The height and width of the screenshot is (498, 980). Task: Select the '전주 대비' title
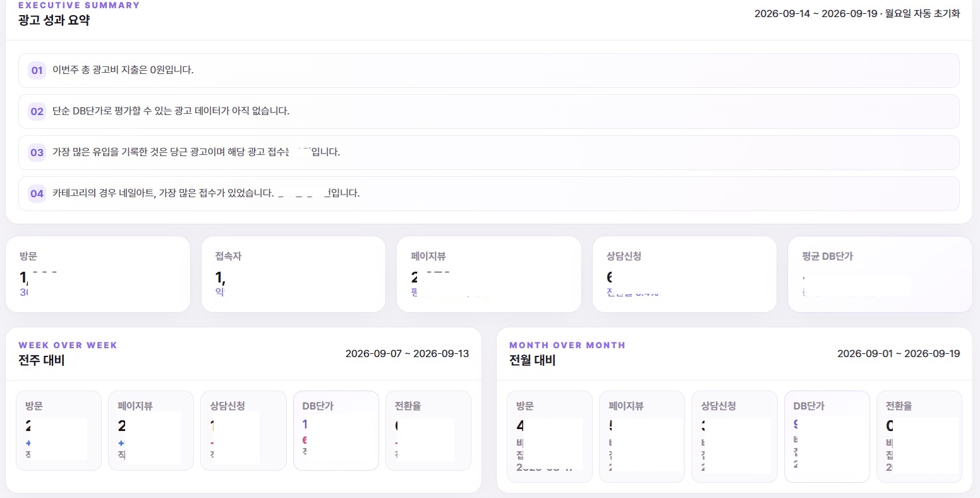coord(42,361)
